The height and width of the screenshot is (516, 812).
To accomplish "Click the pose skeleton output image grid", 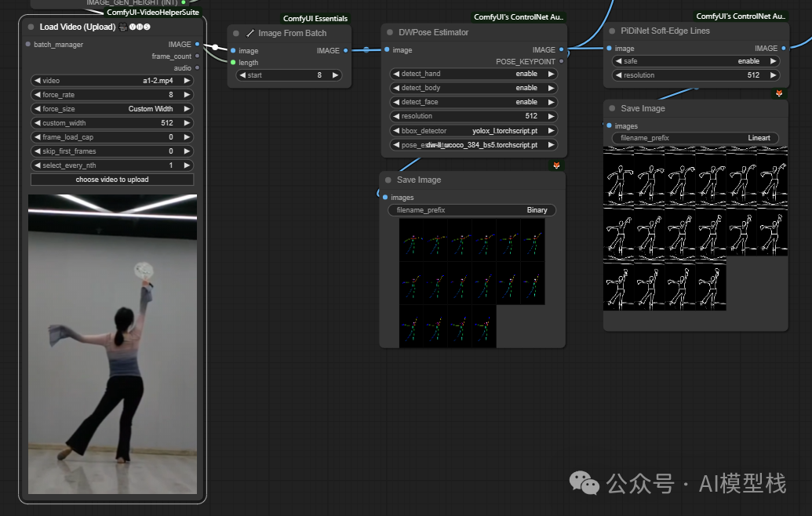I will point(472,282).
